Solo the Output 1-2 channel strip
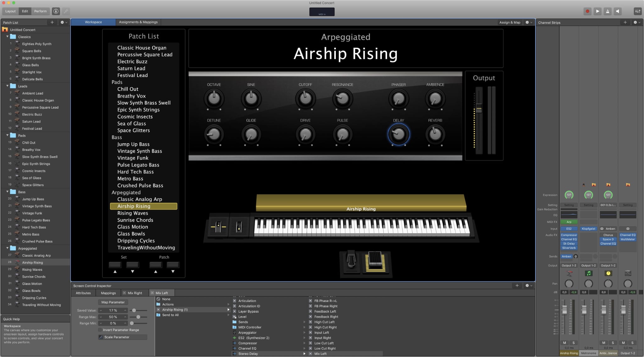Image resolution: width=644 pixels, height=357 pixels. (x=632, y=343)
